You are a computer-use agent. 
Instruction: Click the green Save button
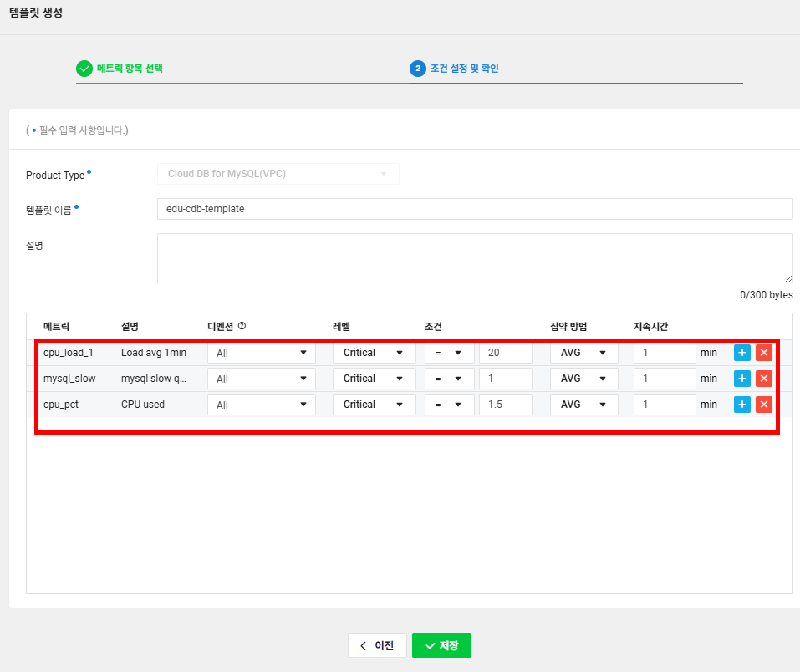pyautogui.click(x=441, y=645)
